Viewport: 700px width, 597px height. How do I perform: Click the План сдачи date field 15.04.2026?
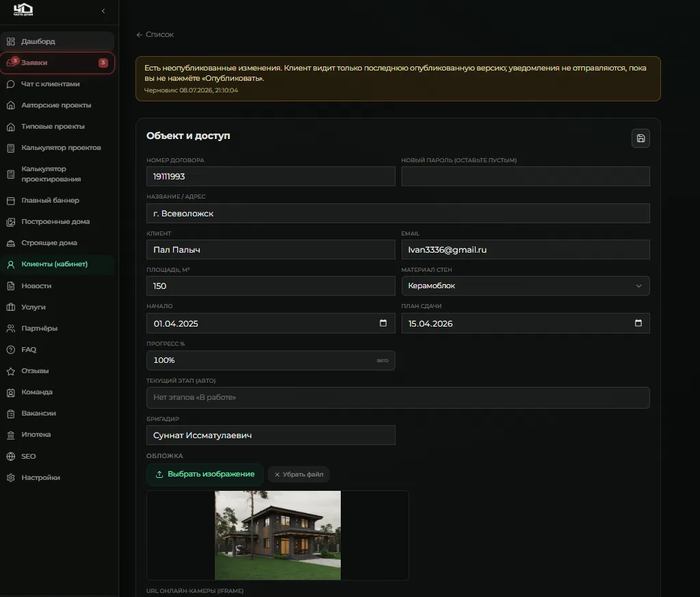tap(526, 323)
